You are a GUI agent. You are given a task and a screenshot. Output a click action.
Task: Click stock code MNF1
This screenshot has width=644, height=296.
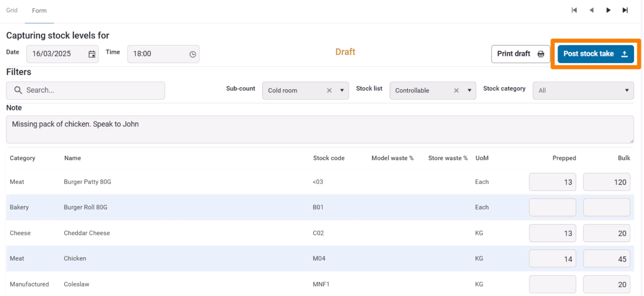pyautogui.click(x=321, y=284)
